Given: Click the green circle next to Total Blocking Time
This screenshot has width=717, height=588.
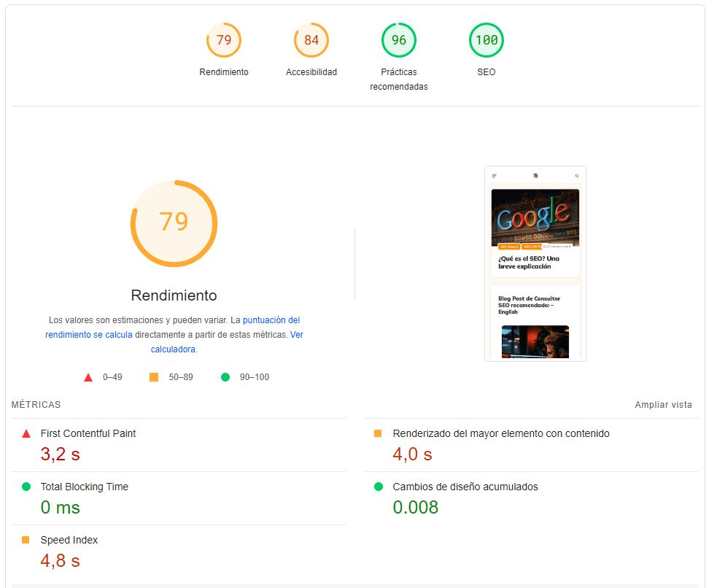Looking at the screenshot, I should coord(26,486).
